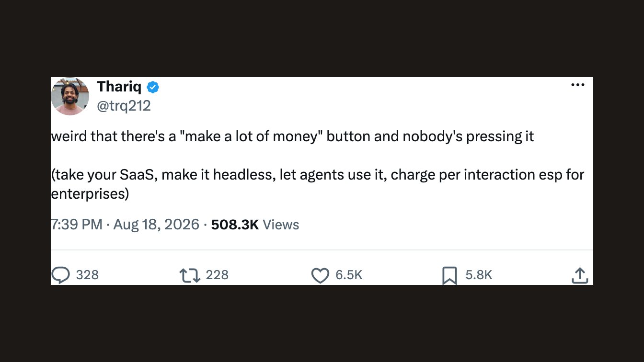644x362 pixels.
Task: Click the 328 replies count
Action: (x=87, y=275)
